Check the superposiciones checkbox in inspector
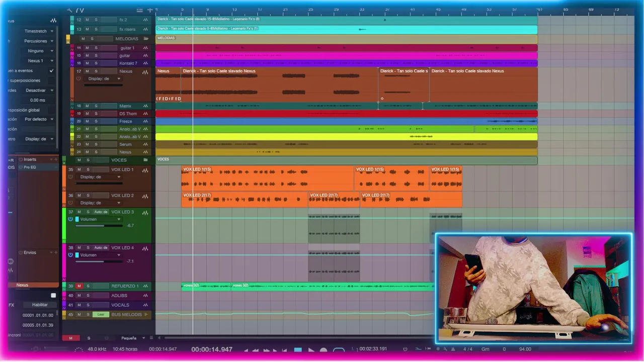644x362 pixels. coord(51,80)
